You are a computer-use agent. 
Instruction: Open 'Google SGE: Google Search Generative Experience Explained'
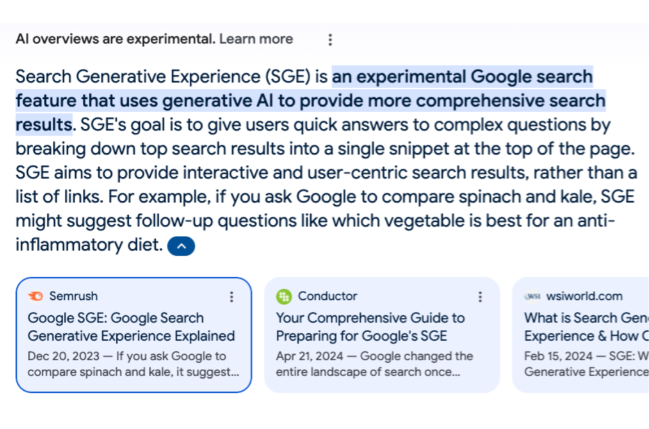tap(131, 327)
